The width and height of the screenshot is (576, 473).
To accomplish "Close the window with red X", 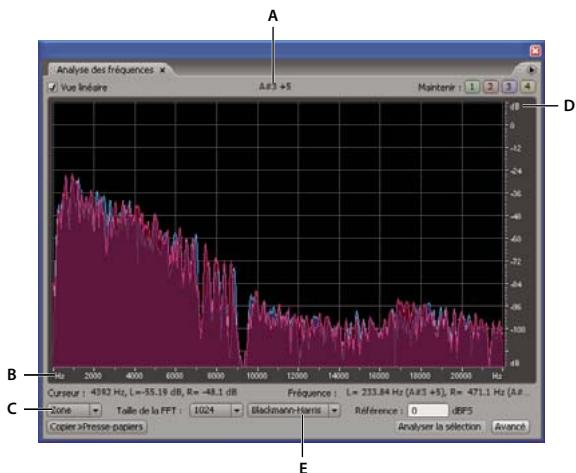I will (535, 51).
